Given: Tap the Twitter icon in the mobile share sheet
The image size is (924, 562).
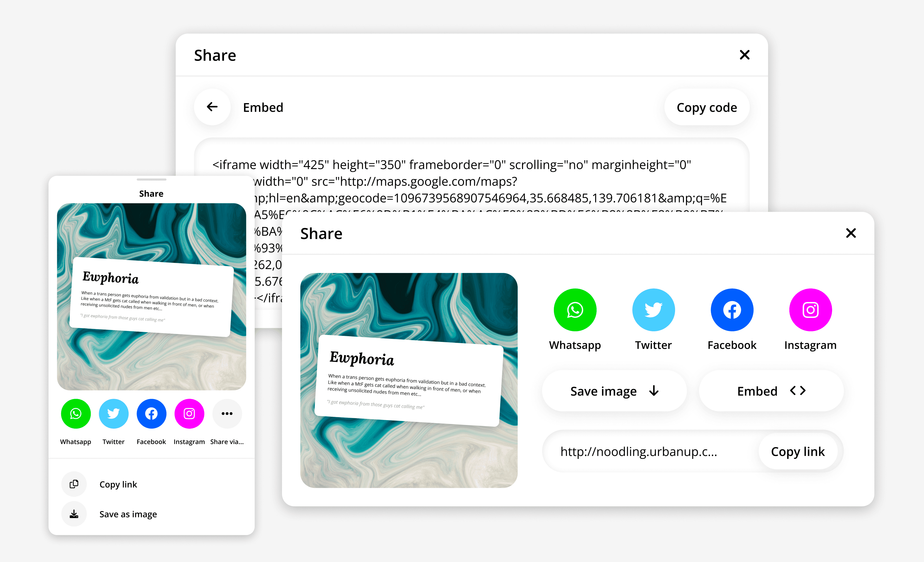Looking at the screenshot, I should pos(114,413).
